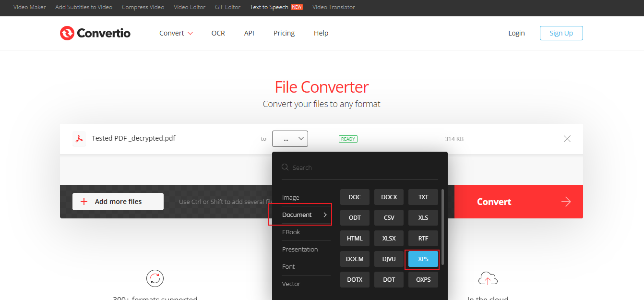This screenshot has height=300, width=644.
Task: Expand the Convert menu in navbar
Action: click(176, 33)
